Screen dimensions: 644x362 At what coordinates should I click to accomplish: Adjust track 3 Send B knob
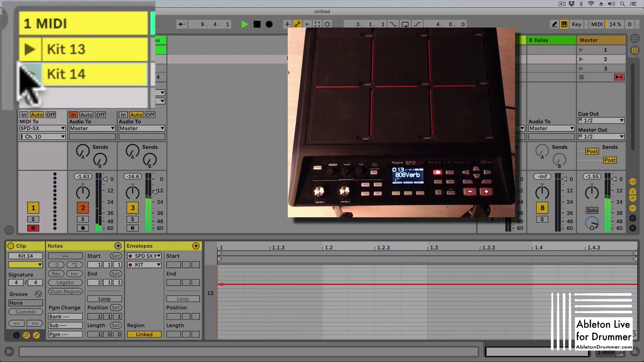[x=149, y=160]
